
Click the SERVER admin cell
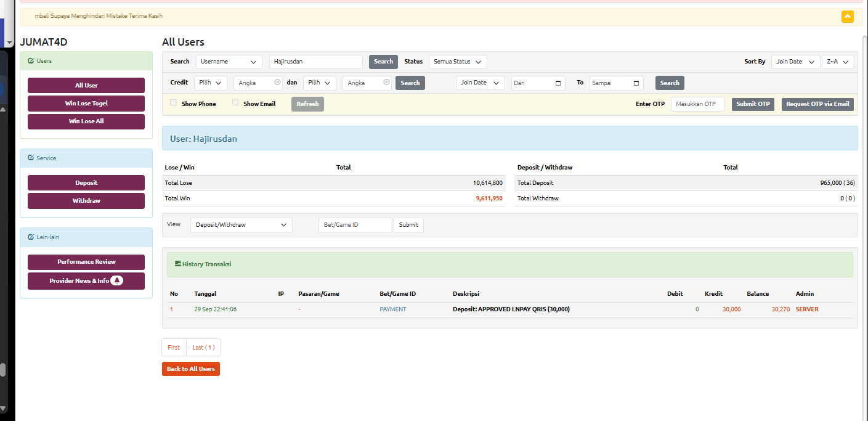tap(807, 309)
